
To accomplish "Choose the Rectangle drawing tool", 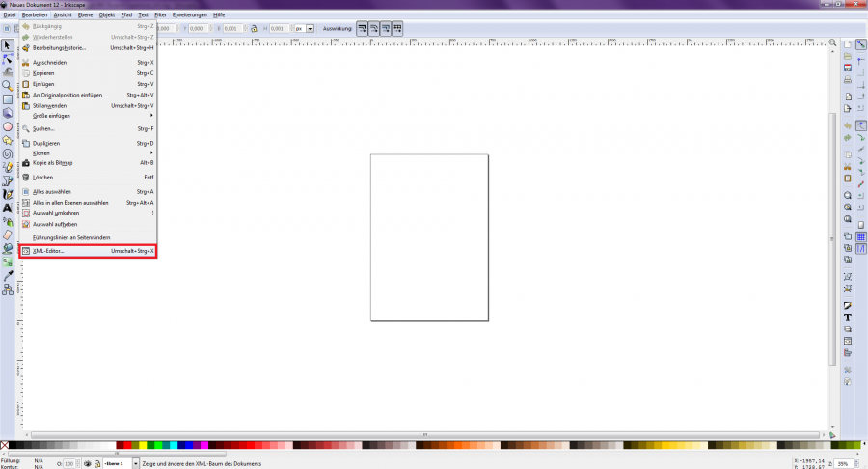I will tap(7, 99).
